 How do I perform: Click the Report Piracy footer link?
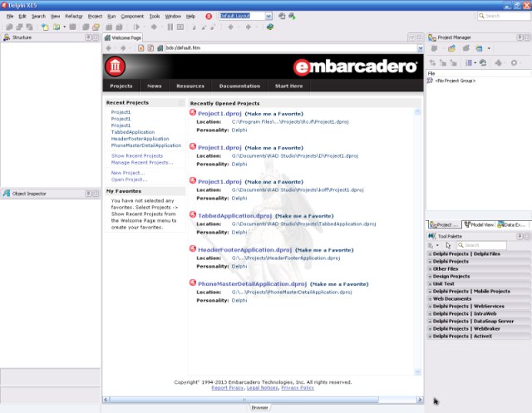click(227, 387)
